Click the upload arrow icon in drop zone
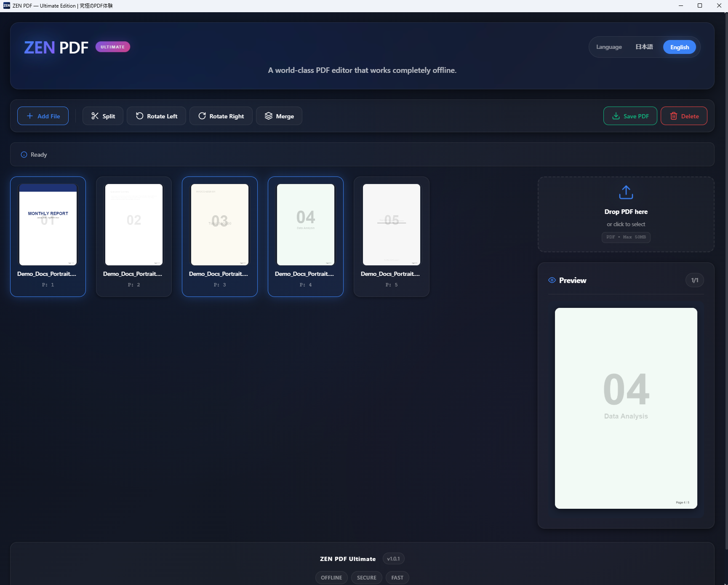 click(626, 192)
